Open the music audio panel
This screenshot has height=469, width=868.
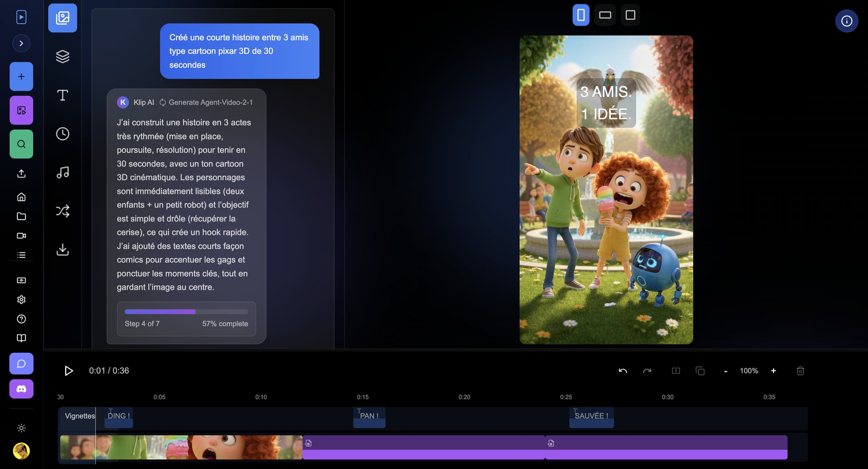(x=62, y=173)
